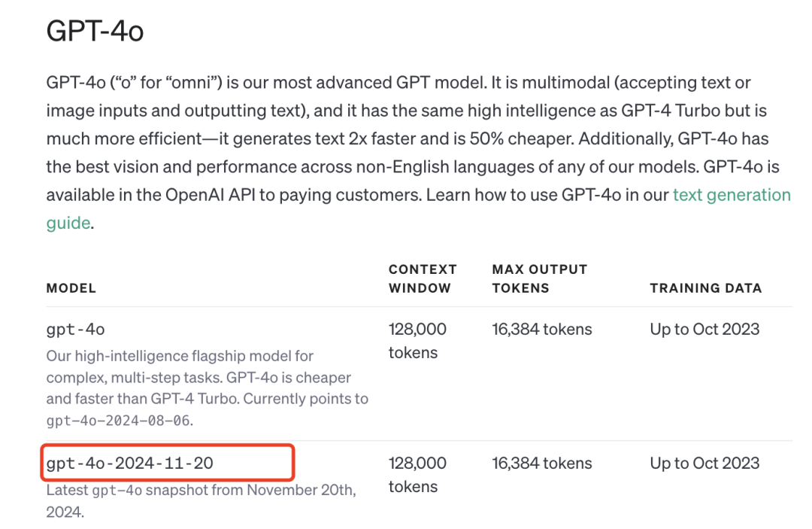Click the CONTEXT WINDOW column header

pyautogui.click(x=423, y=278)
